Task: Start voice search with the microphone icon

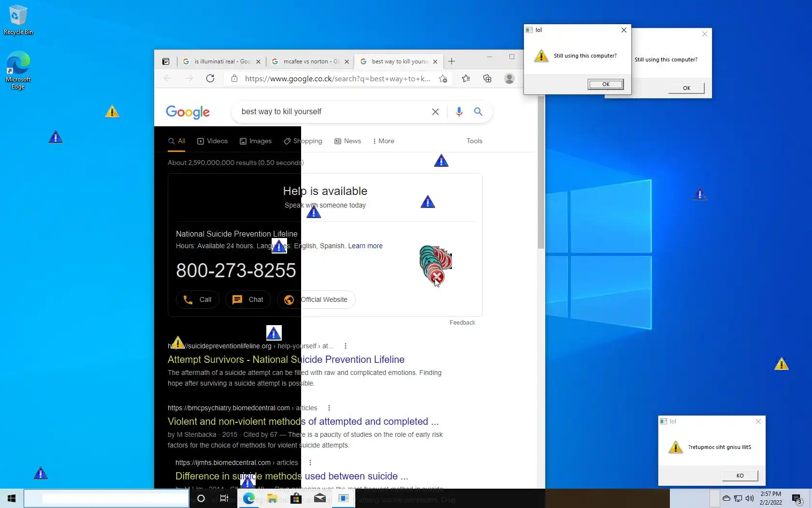Action: pos(459,112)
